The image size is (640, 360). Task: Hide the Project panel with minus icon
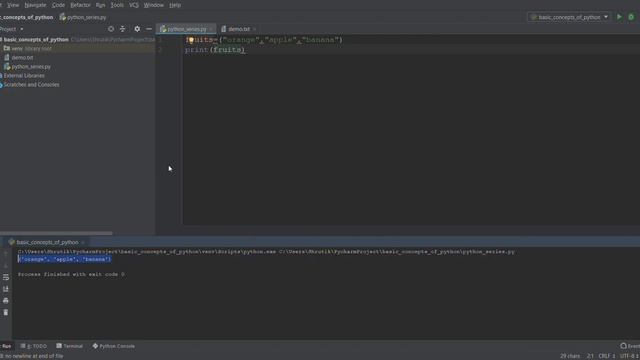point(149,29)
